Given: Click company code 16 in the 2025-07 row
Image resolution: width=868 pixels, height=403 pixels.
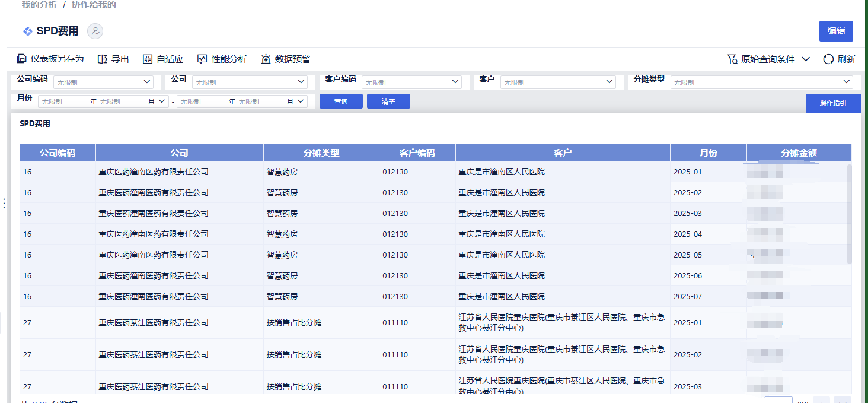Looking at the screenshot, I should (x=27, y=297).
